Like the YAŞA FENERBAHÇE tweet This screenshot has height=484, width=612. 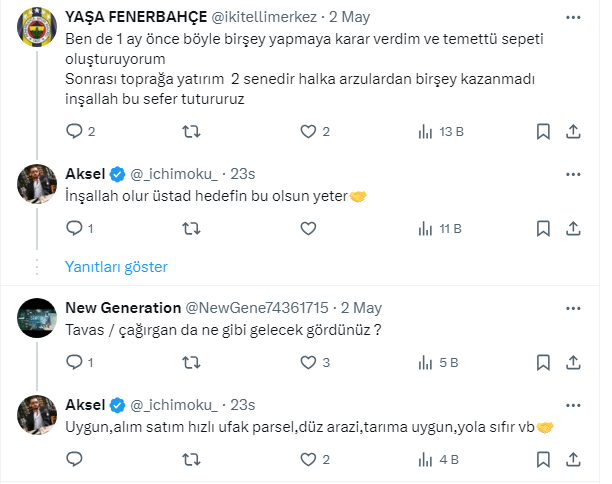point(309,131)
